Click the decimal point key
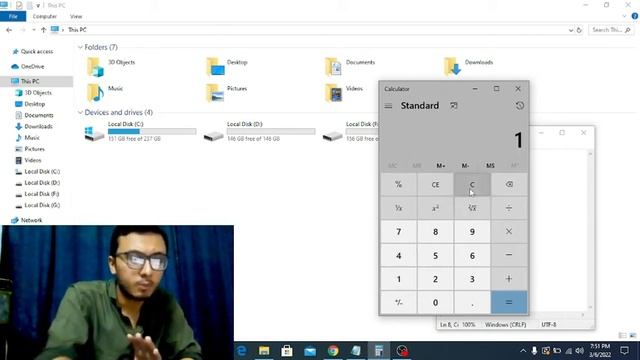The height and width of the screenshot is (360, 640). [472, 302]
